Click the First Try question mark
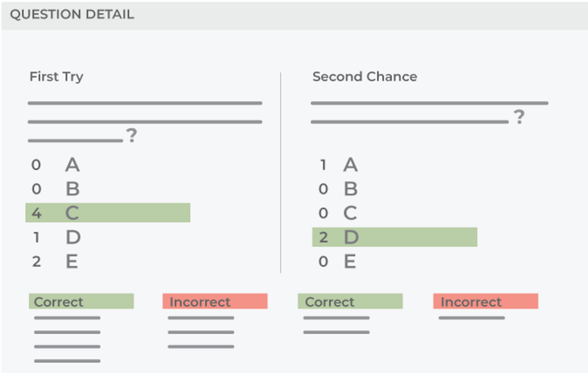Screen dimensions: 588x373 132,135
